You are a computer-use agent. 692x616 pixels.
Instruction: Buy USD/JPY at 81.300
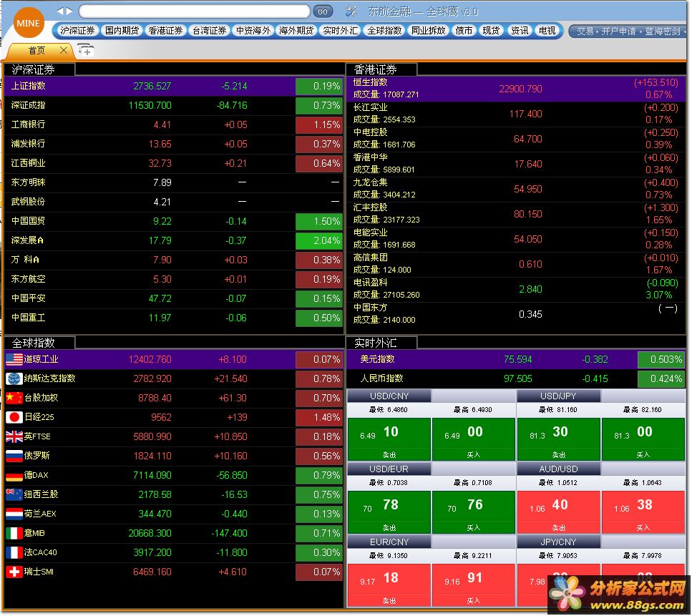643,440
